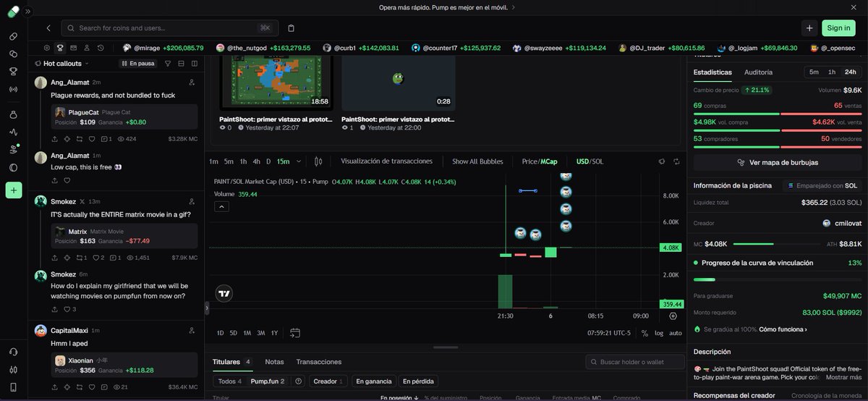
Task: Open the person icon in ticker bar
Action: tap(87, 48)
